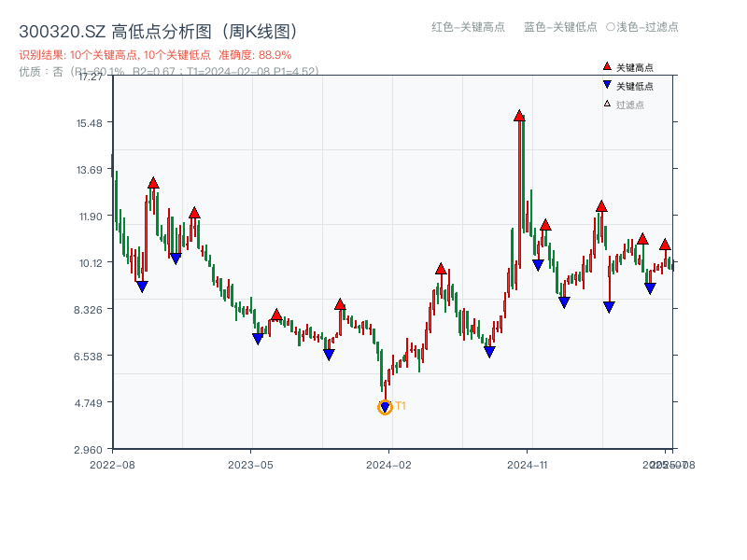Click the 4.749 y-axis label
Viewport: 747px width, 560px height.
point(88,403)
